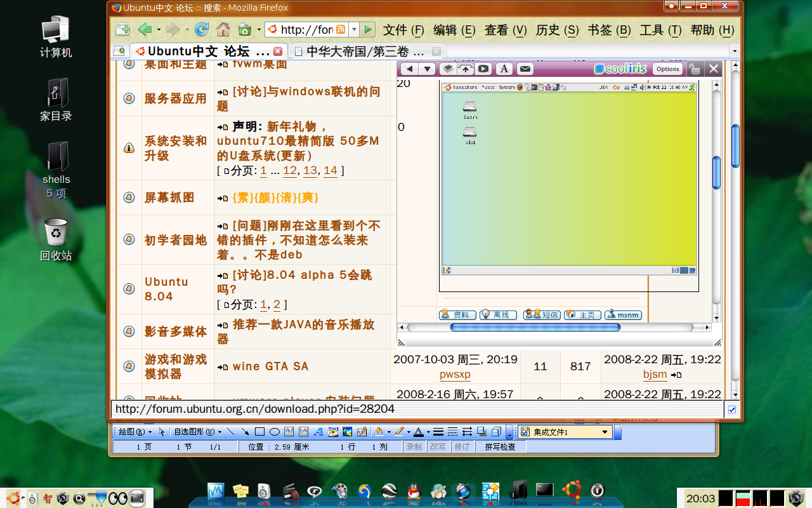
Task: Toggle 拼写检查 in status bar
Action: 501,446
